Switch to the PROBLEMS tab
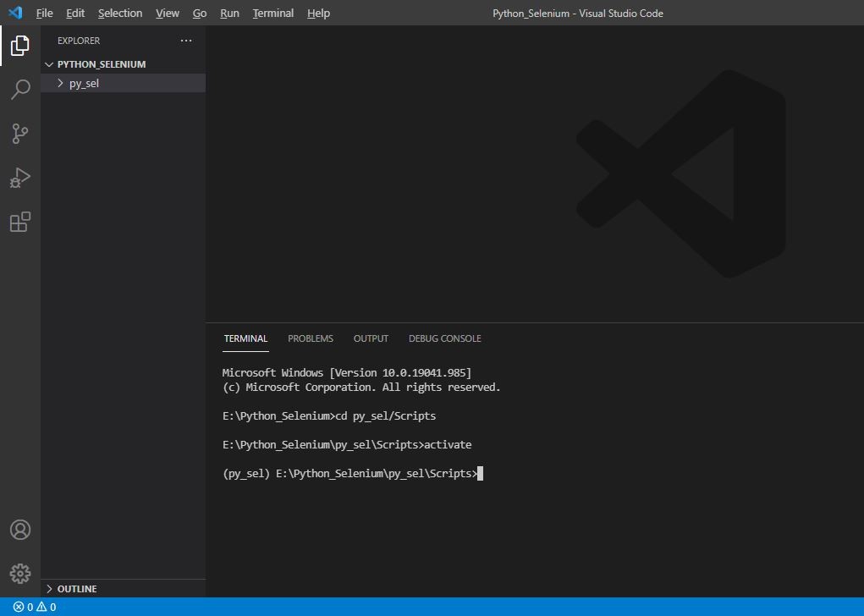864x616 pixels. pyautogui.click(x=310, y=338)
